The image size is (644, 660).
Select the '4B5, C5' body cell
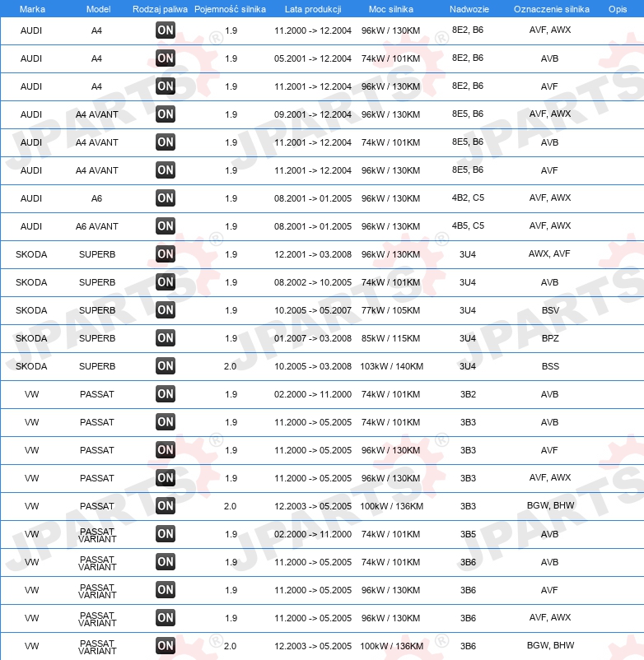(468, 225)
